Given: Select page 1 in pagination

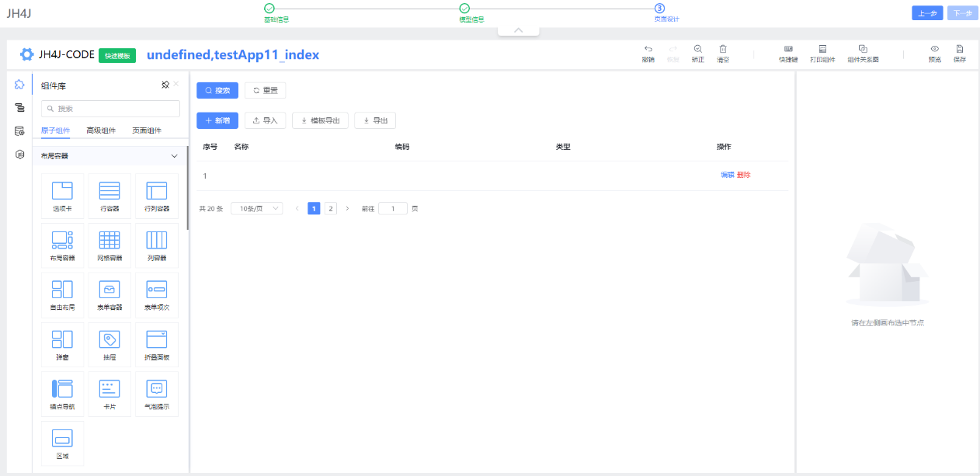Looking at the screenshot, I should tap(315, 209).
